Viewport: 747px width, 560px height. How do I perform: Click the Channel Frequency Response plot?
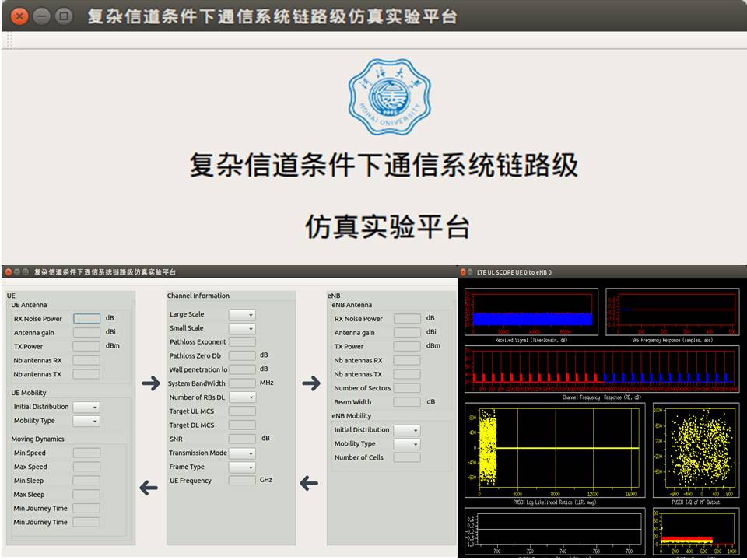[x=602, y=369]
